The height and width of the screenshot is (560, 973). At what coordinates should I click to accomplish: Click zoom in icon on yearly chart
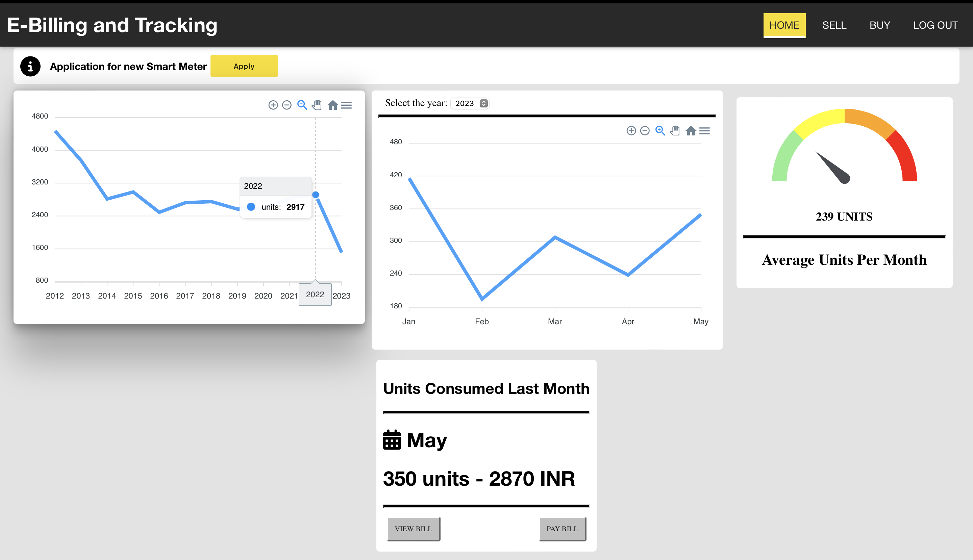pyautogui.click(x=273, y=105)
